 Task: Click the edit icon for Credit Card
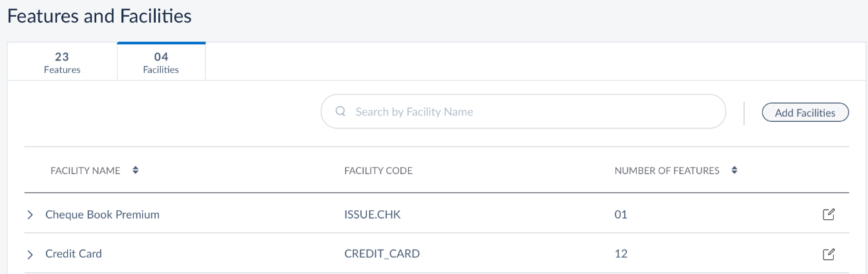[829, 254]
